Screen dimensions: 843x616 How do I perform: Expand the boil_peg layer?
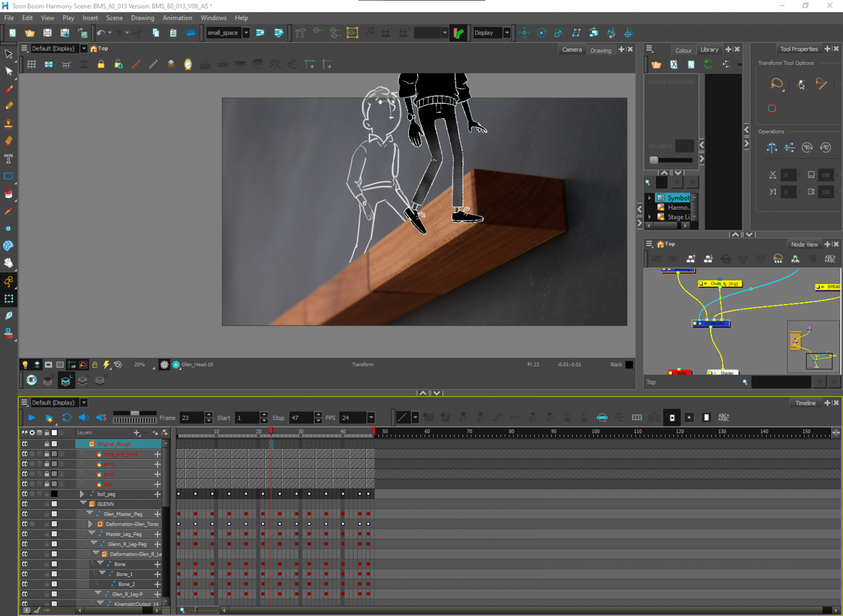pos(82,494)
